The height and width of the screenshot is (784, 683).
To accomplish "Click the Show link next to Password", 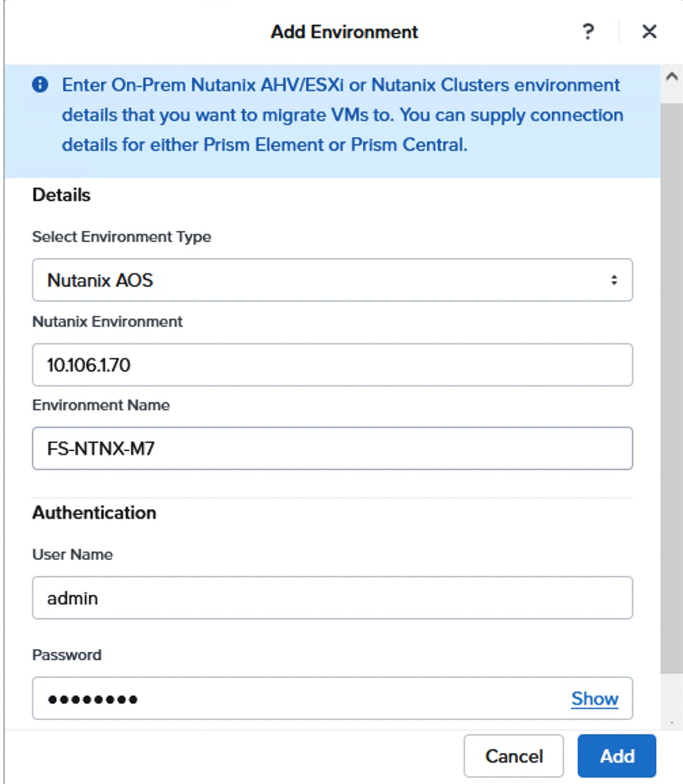I will coord(594,698).
